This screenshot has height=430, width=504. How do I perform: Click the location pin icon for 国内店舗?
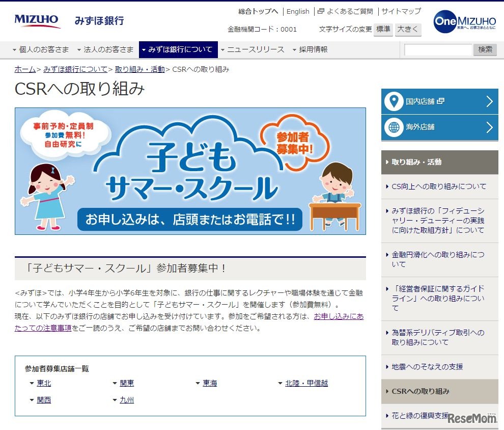393,101
